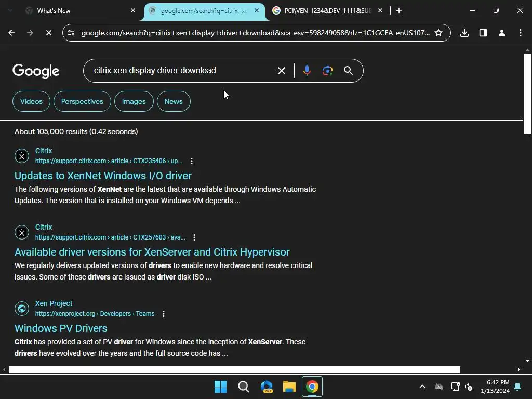Click support.citrix.com CTX235406 URL
This screenshot has width=532, height=399.
(x=109, y=161)
